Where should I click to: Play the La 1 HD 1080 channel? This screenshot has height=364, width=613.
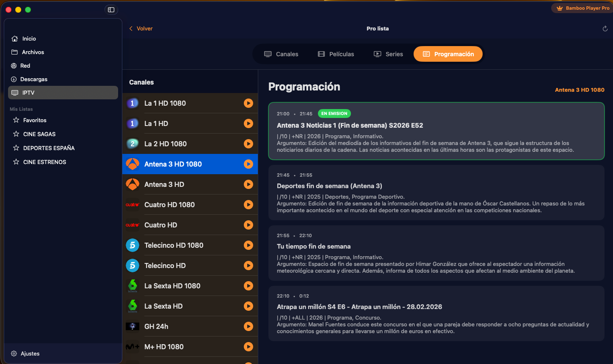pos(249,103)
